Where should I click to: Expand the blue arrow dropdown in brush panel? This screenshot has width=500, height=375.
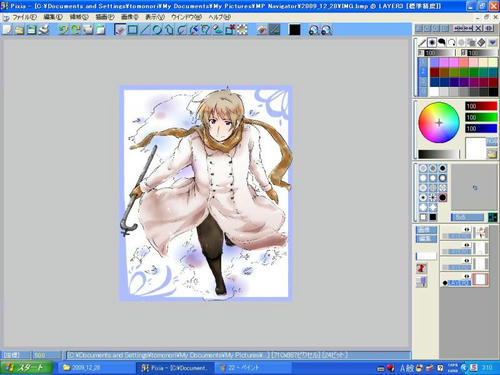click(x=492, y=42)
